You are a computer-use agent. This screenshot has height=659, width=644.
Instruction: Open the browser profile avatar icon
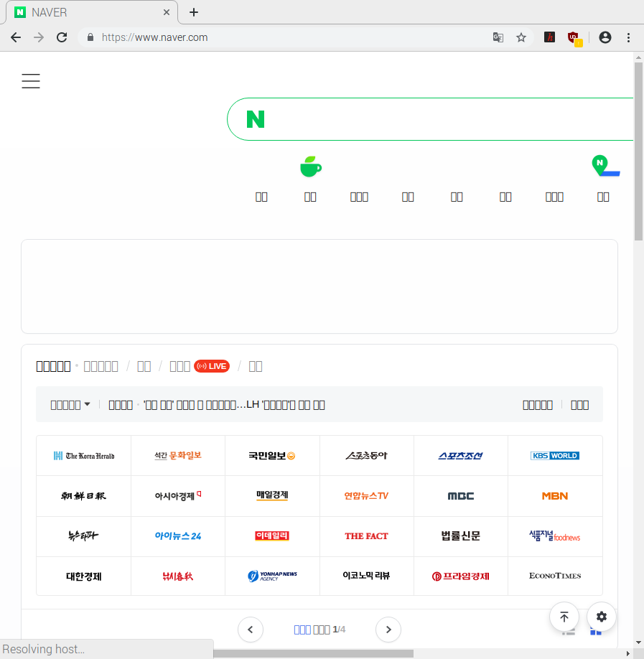[x=605, y=37]
